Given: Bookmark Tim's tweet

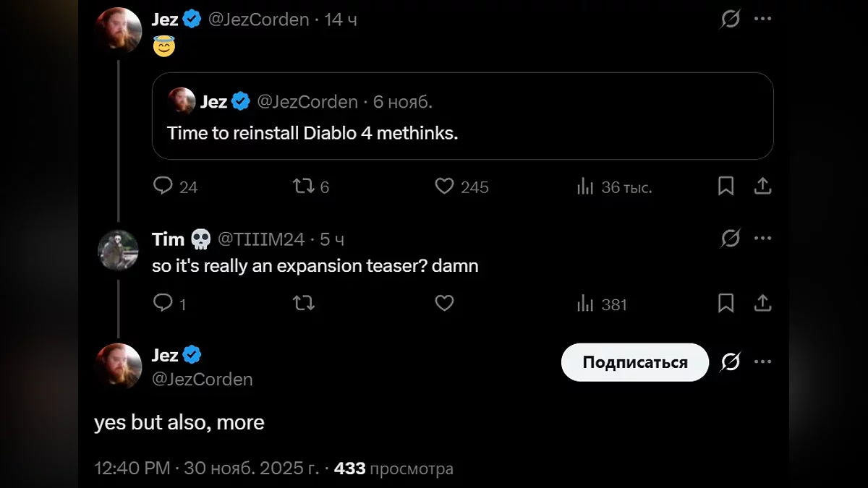Looking at the screenshot, I should point(726,304).
